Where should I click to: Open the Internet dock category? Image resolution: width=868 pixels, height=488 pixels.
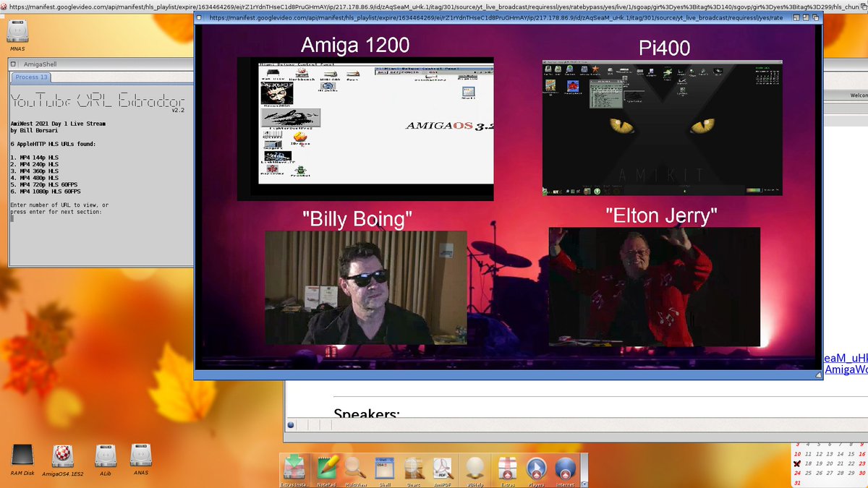click(x=566, y=471)
